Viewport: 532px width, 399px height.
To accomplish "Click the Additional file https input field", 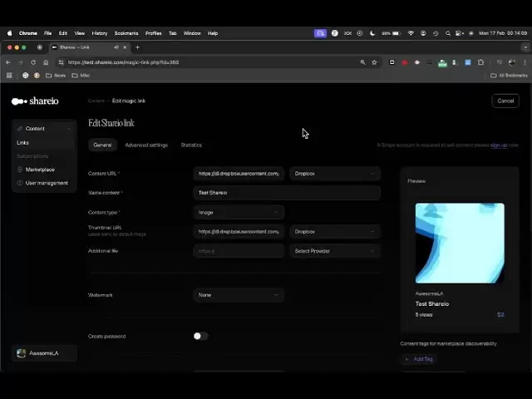I will pyautogui.click(x=239, y=251).
